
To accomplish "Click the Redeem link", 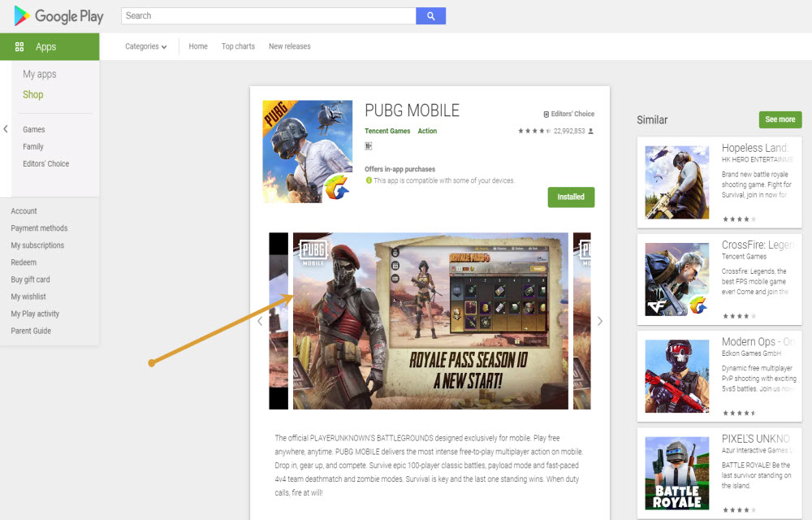I will click(x=24, y=262).
